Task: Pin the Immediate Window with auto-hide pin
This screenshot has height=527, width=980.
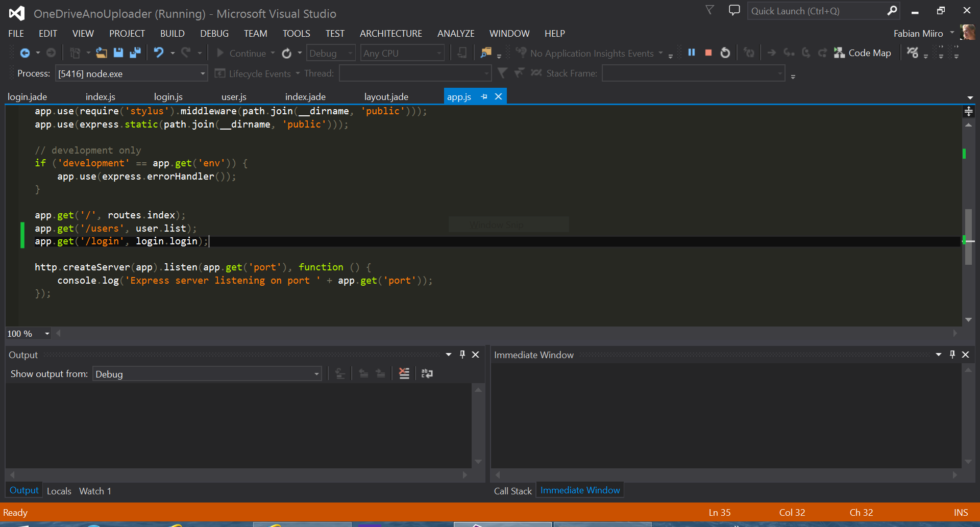Action: (952, 355)
